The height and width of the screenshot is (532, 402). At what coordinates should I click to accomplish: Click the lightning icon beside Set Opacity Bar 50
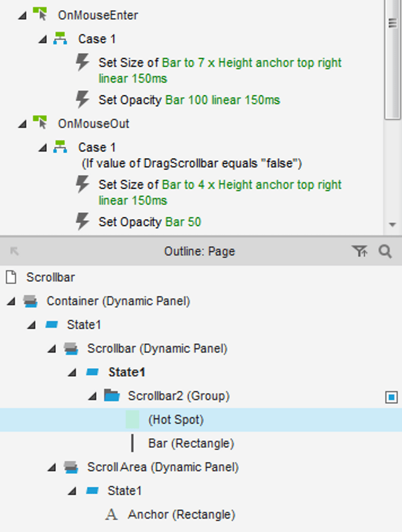point(82,222)
